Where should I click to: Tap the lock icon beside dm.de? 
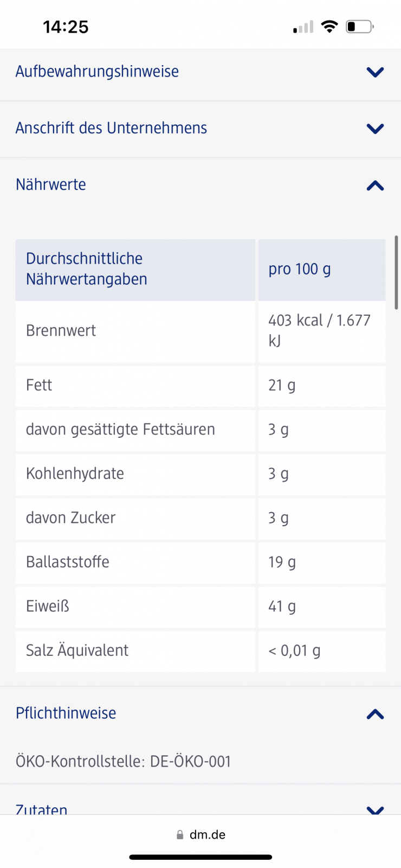point(180,835)
